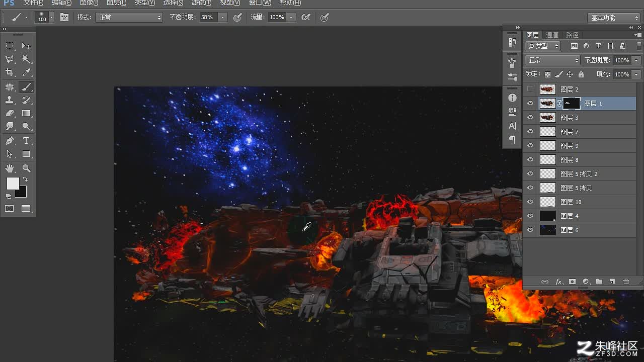Image resolution: width=644 pixels, height=362 pixels.
Task: Select the Eraser tool
Action: pyautogui.click(x=10, y=113)
